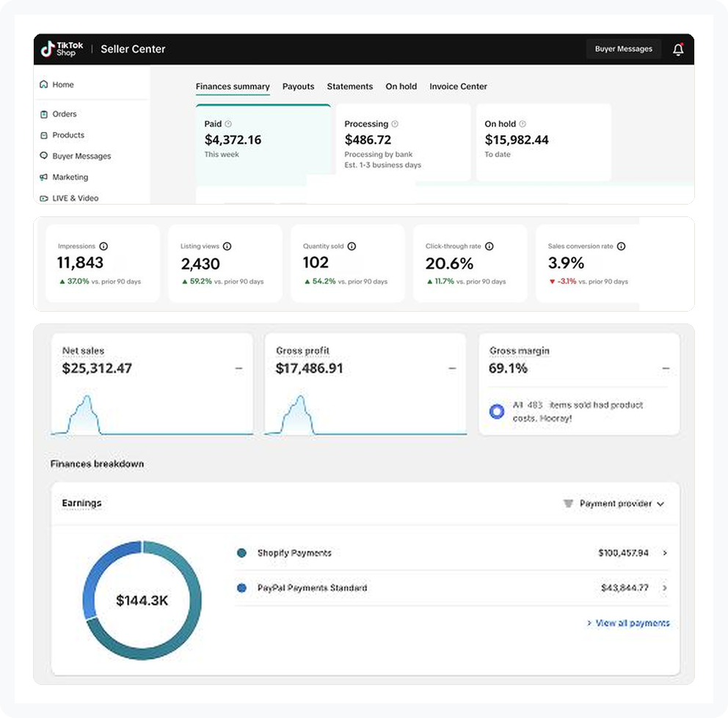The height and width of the screenshot is (718, 728).
Task: Open the Invoice Center tab
Action: [x=458, y=87]
